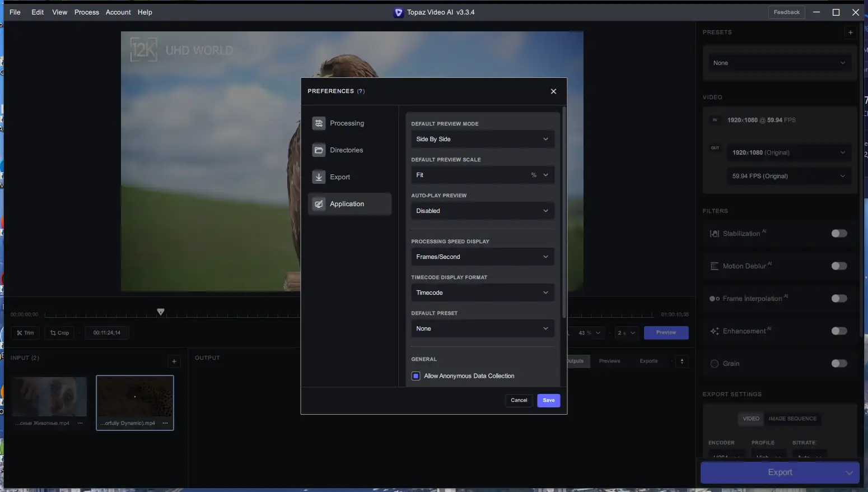The height and width of the screenshot is (492, 868).
Task: Open options menu for Dynamic).mp4 clip
Action: pos(165,423)
